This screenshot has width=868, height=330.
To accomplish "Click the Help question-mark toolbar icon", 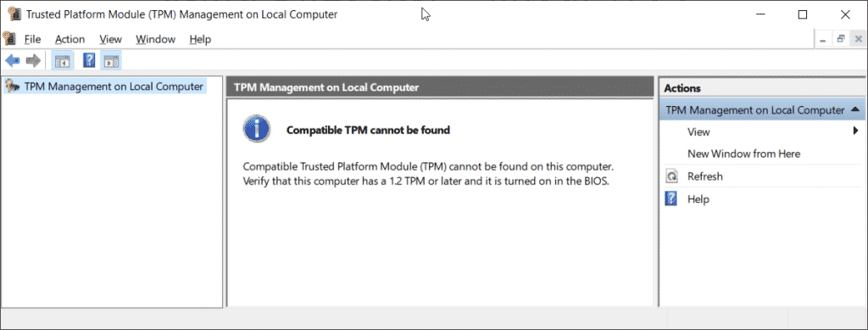I will [x=89, y=60].
